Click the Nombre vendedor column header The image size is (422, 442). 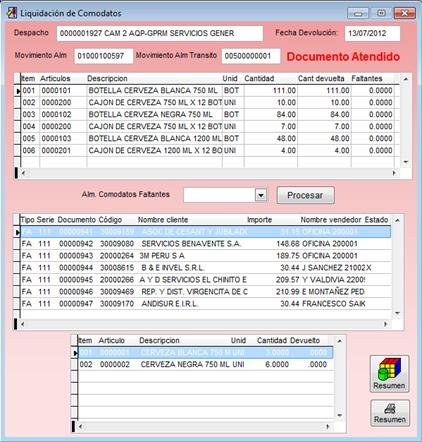pos(331,220)
